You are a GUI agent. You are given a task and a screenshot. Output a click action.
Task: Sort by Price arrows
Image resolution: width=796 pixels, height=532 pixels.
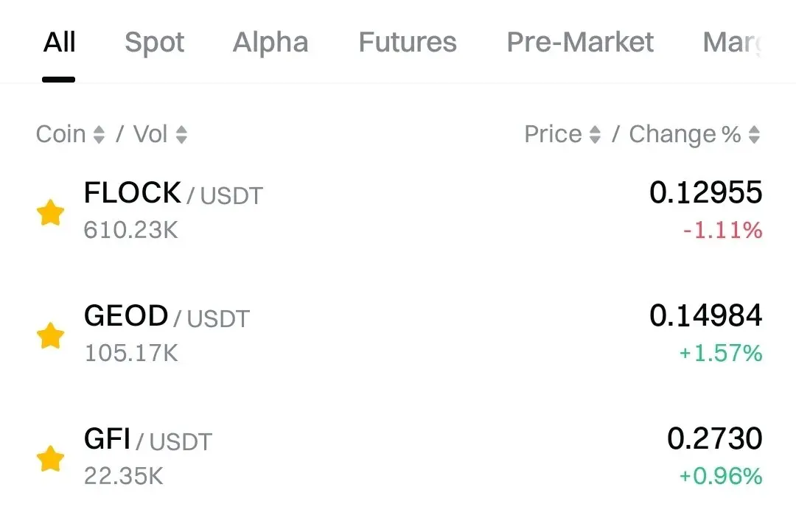pos(595,135)
